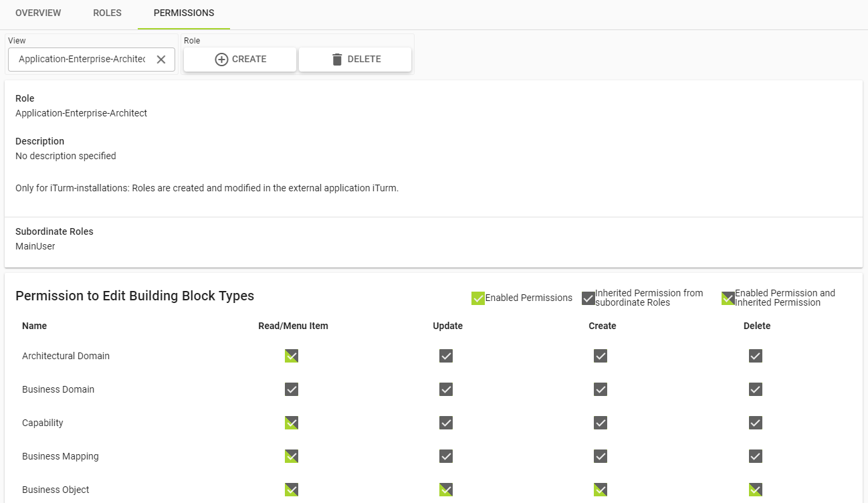
Task: Click the trash icon on Delete button
Action: 337,60
